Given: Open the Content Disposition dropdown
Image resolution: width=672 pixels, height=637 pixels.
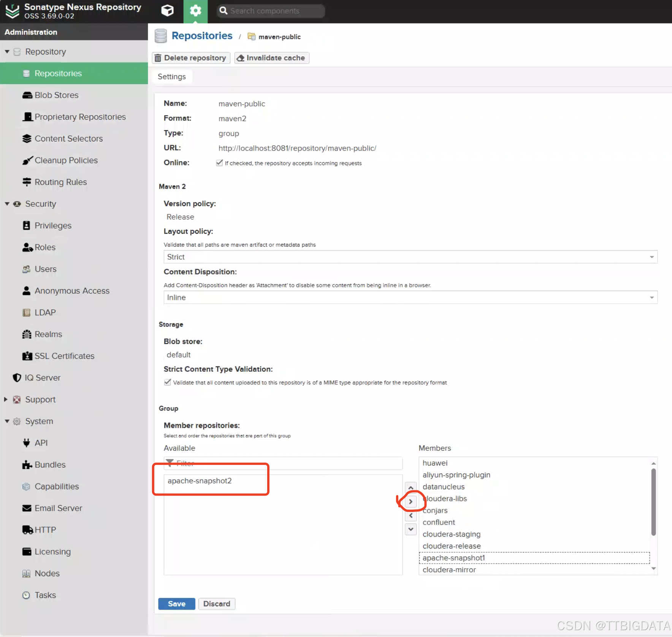Looking at the screenshot, I should pyautogui.click(x=410, y=297).
